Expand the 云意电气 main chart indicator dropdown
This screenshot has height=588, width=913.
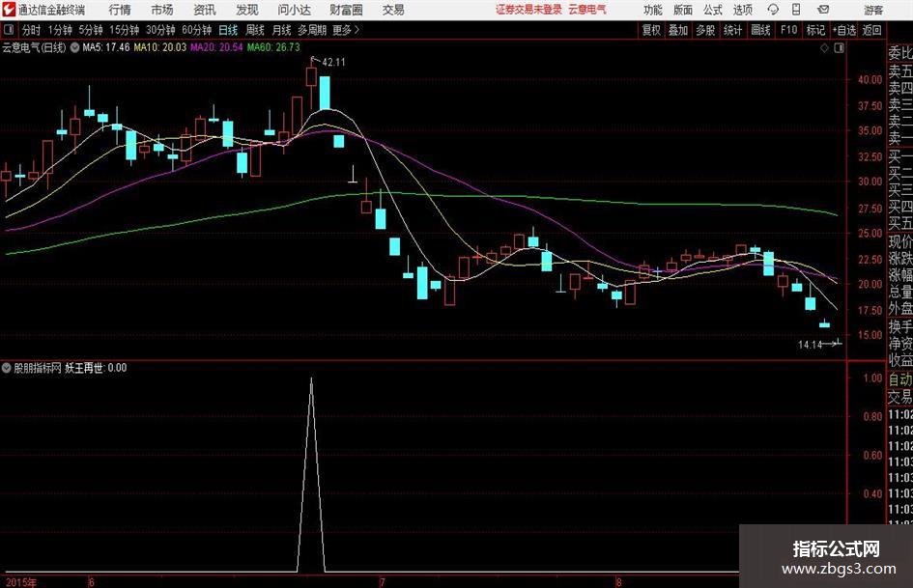point(74,47)
